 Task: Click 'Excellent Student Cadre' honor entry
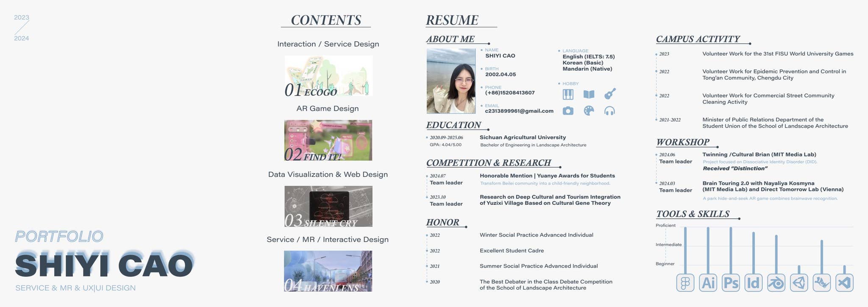(x=512, y=251)
